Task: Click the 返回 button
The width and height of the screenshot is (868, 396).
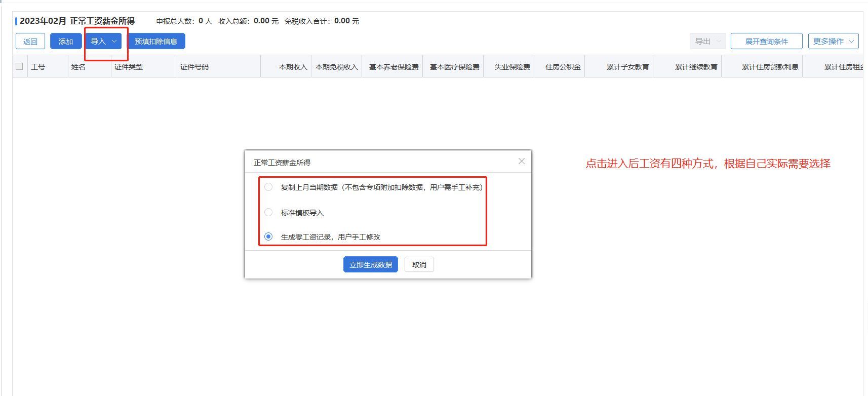Action: tap(30, 41)
